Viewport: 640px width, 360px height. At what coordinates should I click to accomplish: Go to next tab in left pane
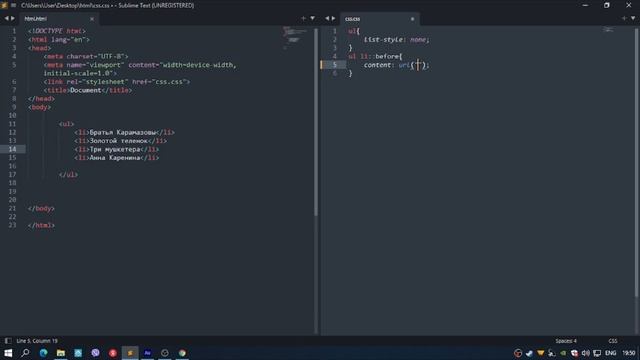coord(13,18)
